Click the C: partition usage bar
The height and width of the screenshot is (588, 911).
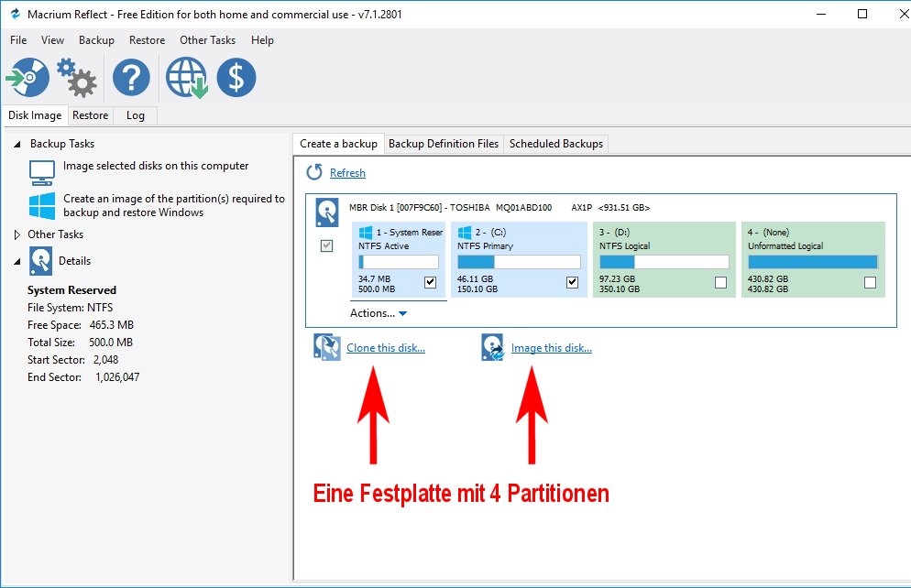pos(519,262)
